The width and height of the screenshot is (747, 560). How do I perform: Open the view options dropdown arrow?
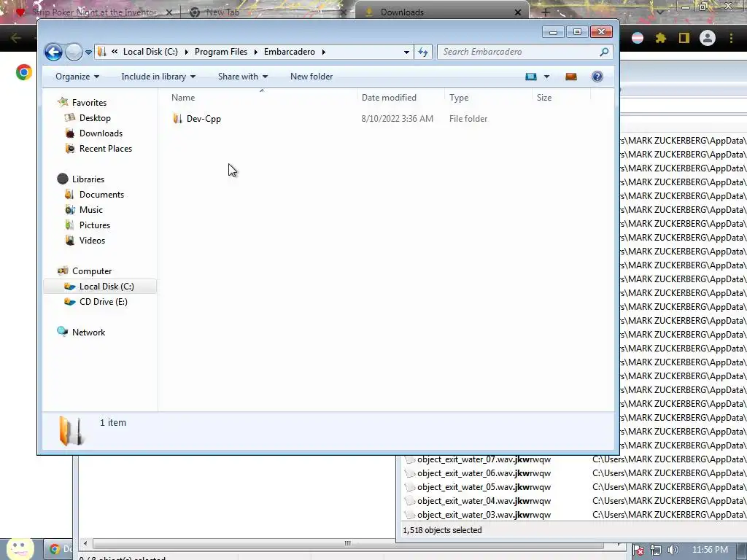[x=546, y=77]
